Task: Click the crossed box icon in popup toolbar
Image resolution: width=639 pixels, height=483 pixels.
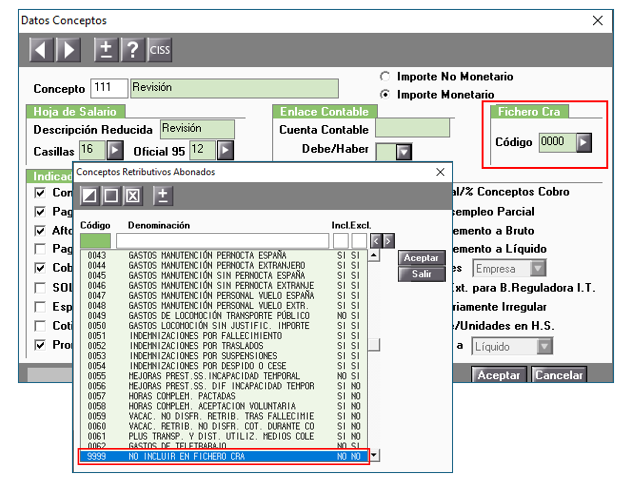Action: (x=133, y=195)
